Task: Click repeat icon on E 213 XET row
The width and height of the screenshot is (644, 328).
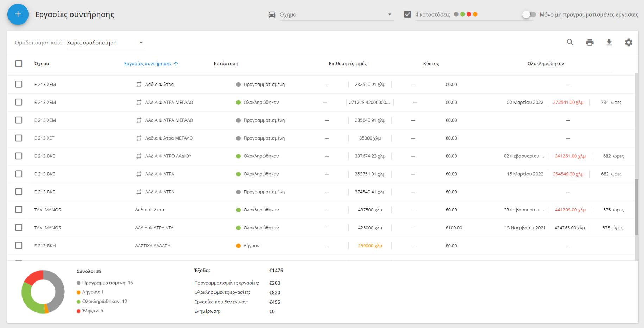Action: [139, 138]
